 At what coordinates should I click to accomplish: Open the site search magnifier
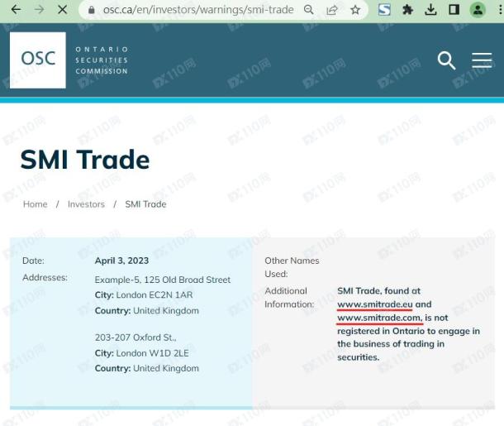click(x=446, y=60)
